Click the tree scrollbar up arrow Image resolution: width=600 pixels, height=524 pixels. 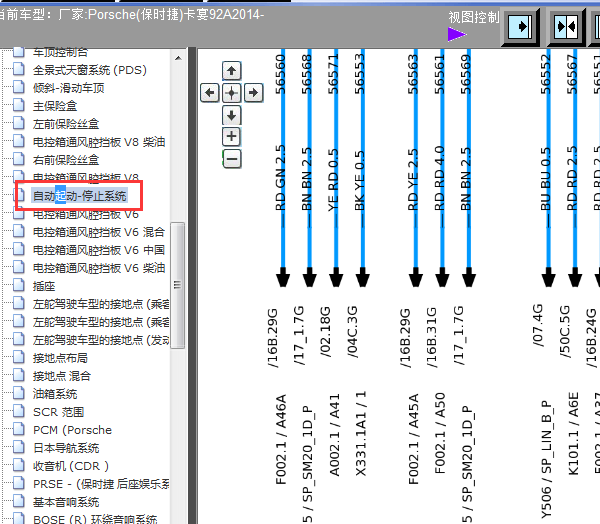[178, 58]
